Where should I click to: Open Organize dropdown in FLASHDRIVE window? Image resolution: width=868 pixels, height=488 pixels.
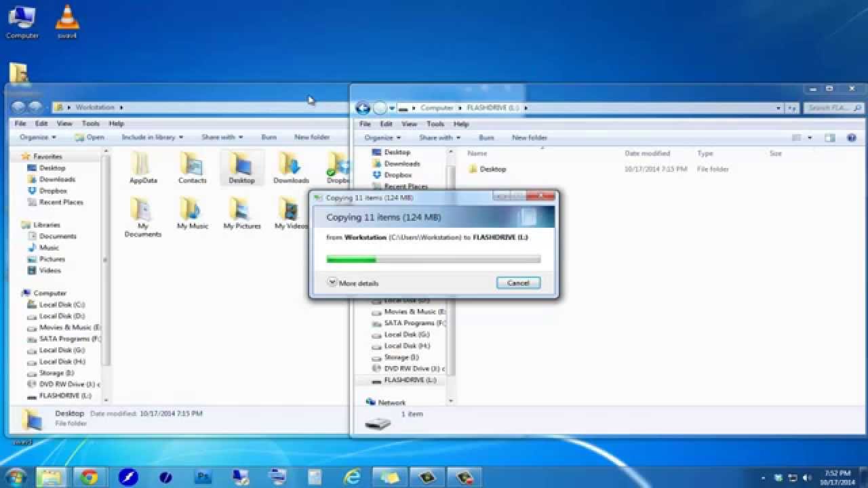coord(382,138)
